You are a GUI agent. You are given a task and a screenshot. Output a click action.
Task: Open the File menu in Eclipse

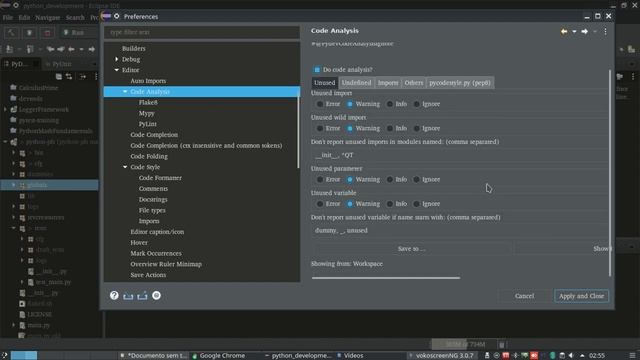coord(8,18)
